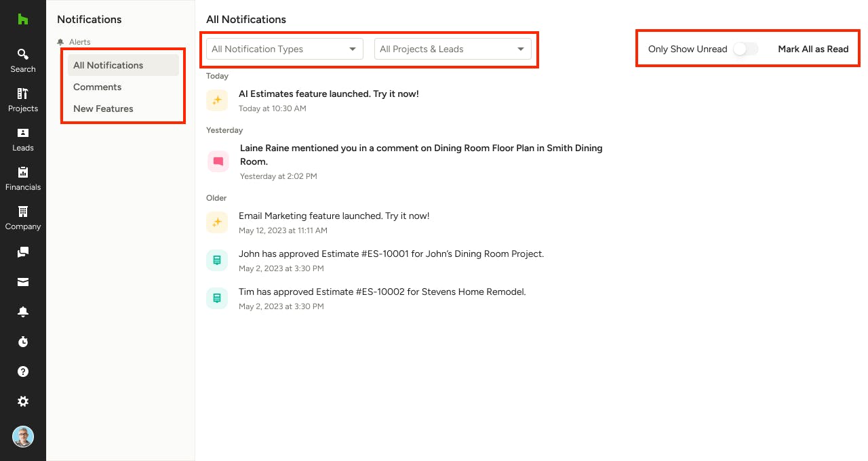Select All Notifications in the left panel
This screenshot has width=868, height=461.
point(123,65)
